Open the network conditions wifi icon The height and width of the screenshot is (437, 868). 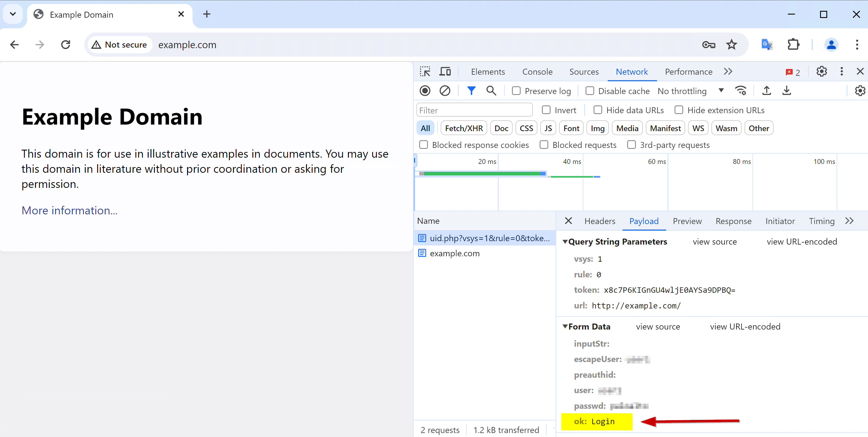(740, 91)
